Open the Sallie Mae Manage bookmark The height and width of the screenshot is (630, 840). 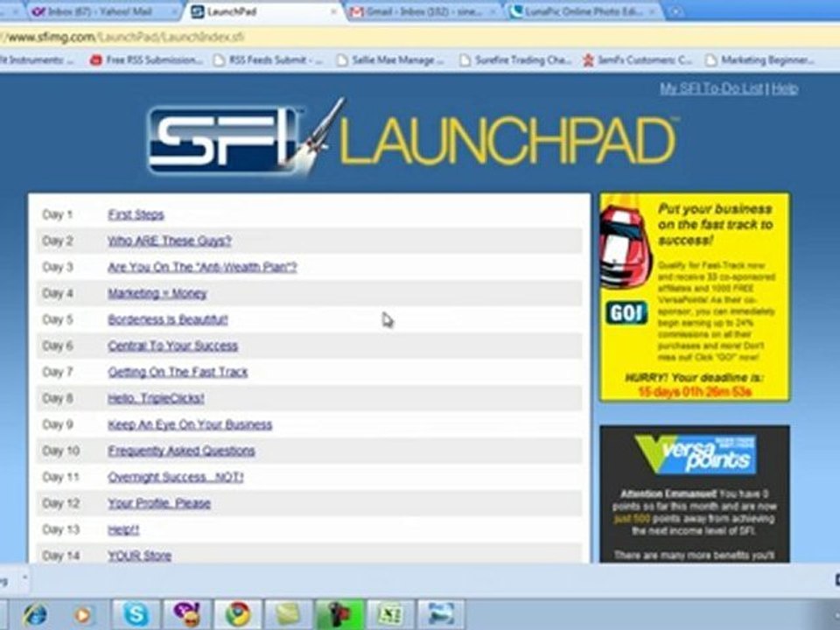click(391, 60)
